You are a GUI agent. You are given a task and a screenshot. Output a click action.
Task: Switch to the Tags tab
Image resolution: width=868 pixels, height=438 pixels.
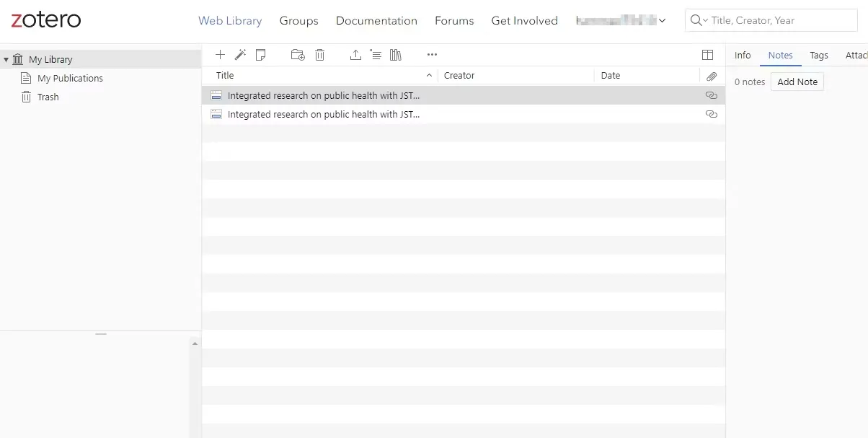pos(818,56)
